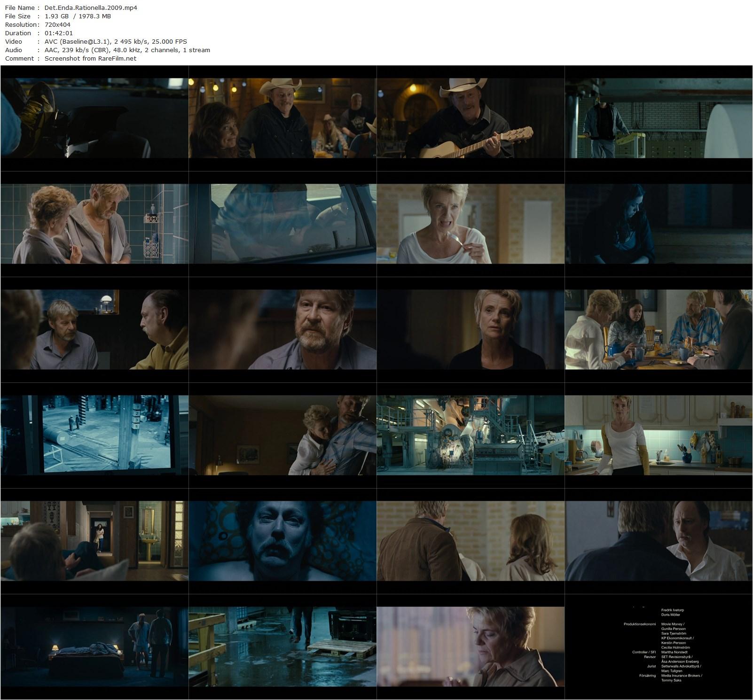The image size is (753, 700).
Task: Open the four people at breakfast table thumbnail
Action: pos(658,329)
